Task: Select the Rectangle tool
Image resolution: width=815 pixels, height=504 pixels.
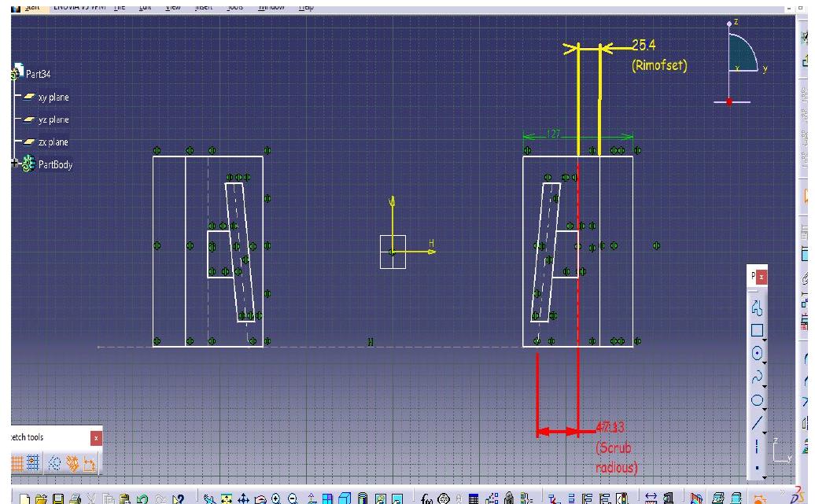Action: pos(757,330)
